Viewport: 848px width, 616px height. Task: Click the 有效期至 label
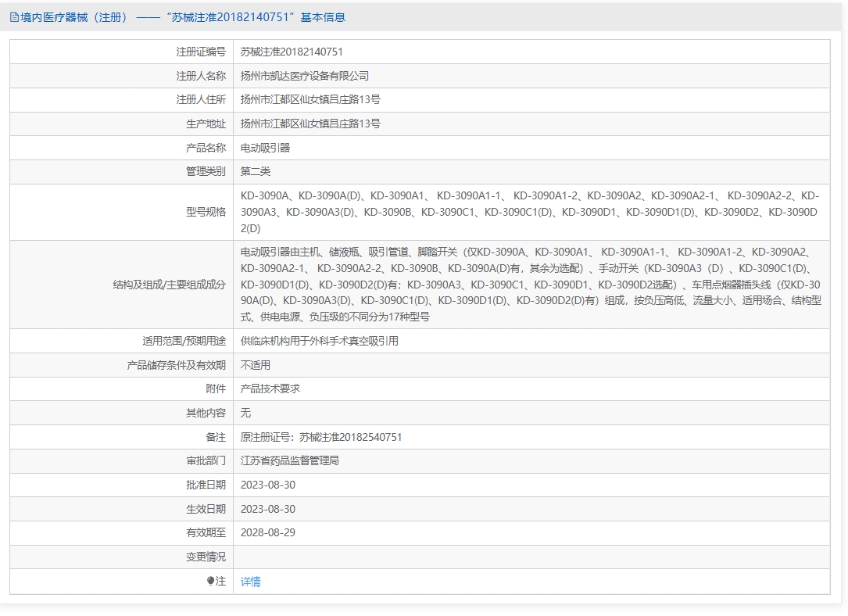[x=206, y=532]
